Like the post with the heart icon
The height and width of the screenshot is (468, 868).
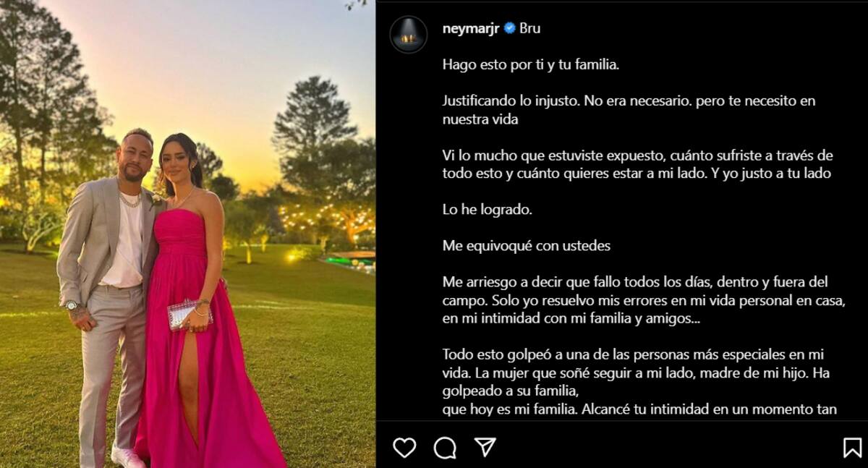[x=404, y=448]
